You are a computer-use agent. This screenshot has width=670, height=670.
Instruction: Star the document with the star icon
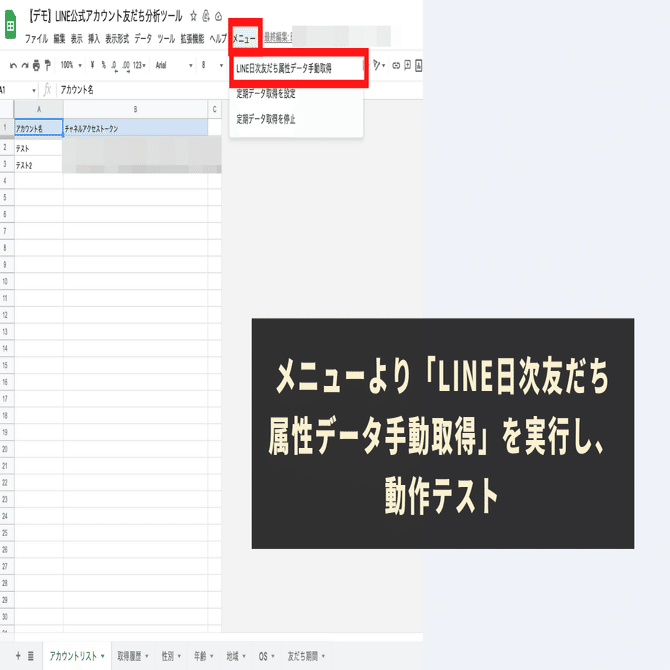[193, 16]
